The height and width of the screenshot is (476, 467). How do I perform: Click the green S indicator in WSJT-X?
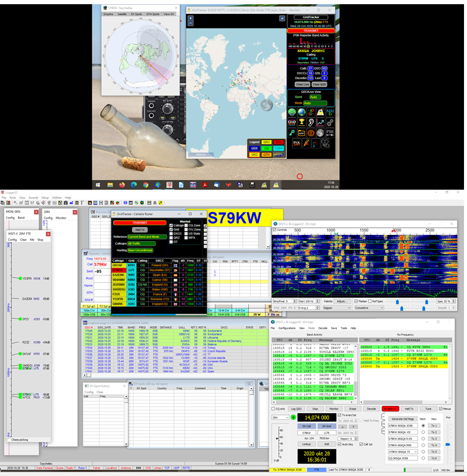point(293,417)
